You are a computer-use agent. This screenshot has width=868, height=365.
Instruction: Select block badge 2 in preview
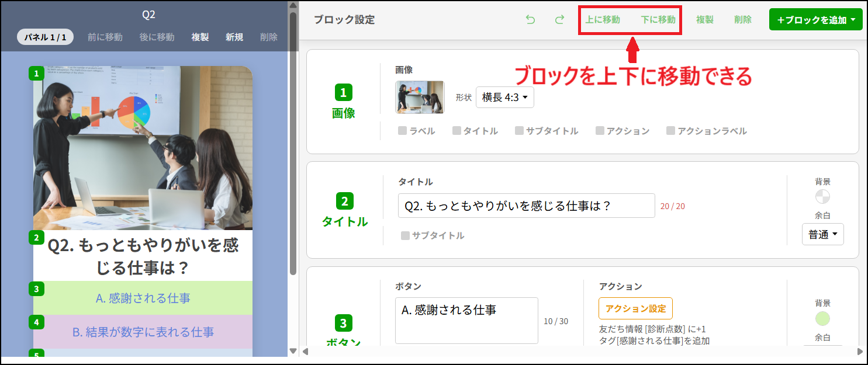(x=36, y=238)
